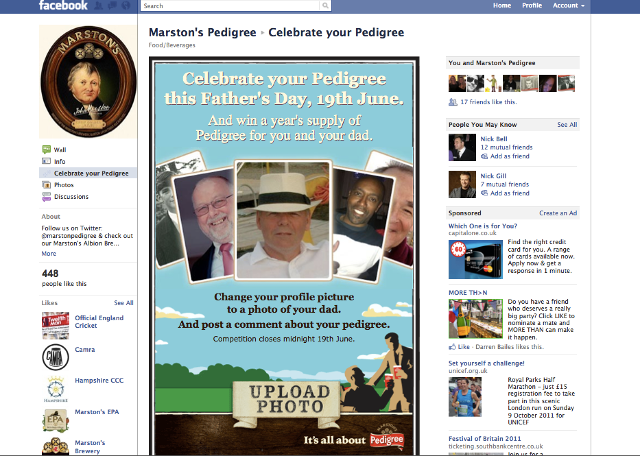The height and width of the screenshot is (456, 640).
Task: Open the MORE TH>N ad title
Action: coord(468,293)
